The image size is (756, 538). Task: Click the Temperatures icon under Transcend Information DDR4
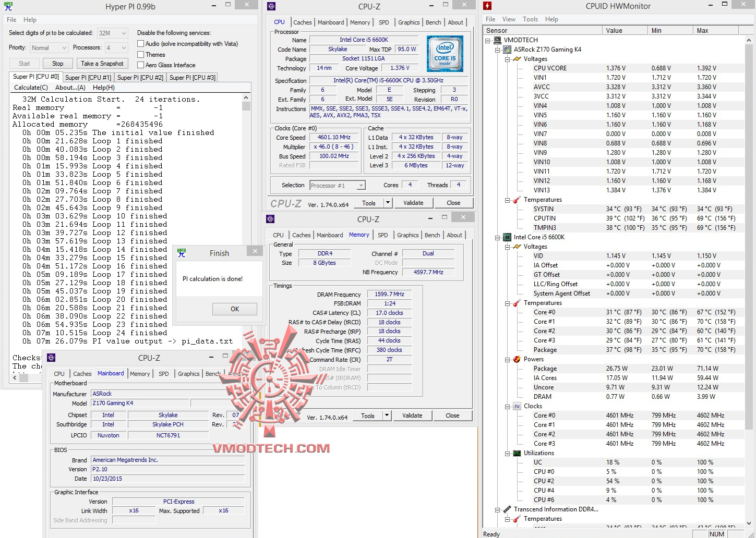tap(517, 519)
